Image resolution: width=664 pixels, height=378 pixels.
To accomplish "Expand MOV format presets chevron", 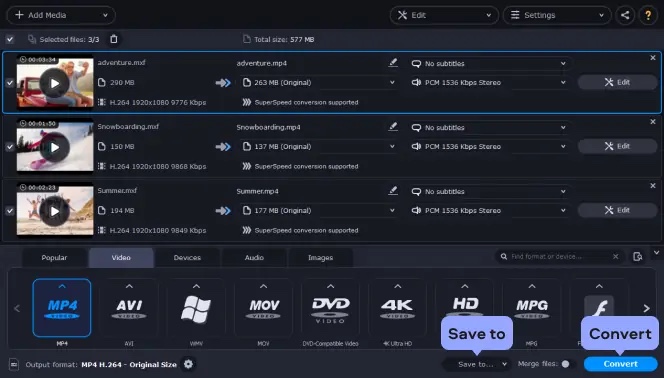I will (x=263, y=286).
